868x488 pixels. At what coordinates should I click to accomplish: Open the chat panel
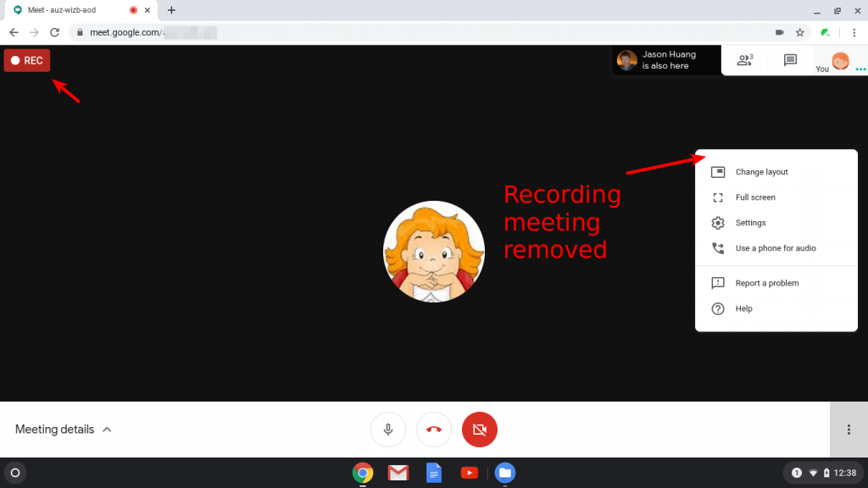pyautogui.click(x=790, y=60)
